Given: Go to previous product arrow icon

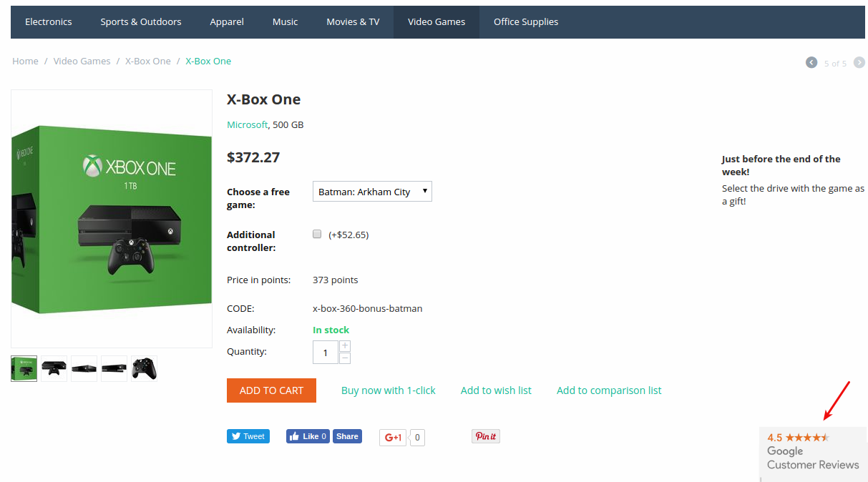Looking at the screenshot, I should click(x=811, y=62).
